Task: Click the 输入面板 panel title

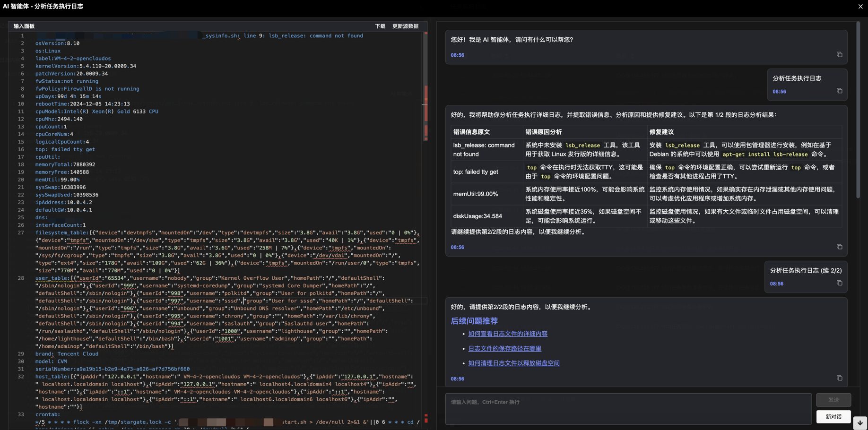Action: [x=24, y=26]
